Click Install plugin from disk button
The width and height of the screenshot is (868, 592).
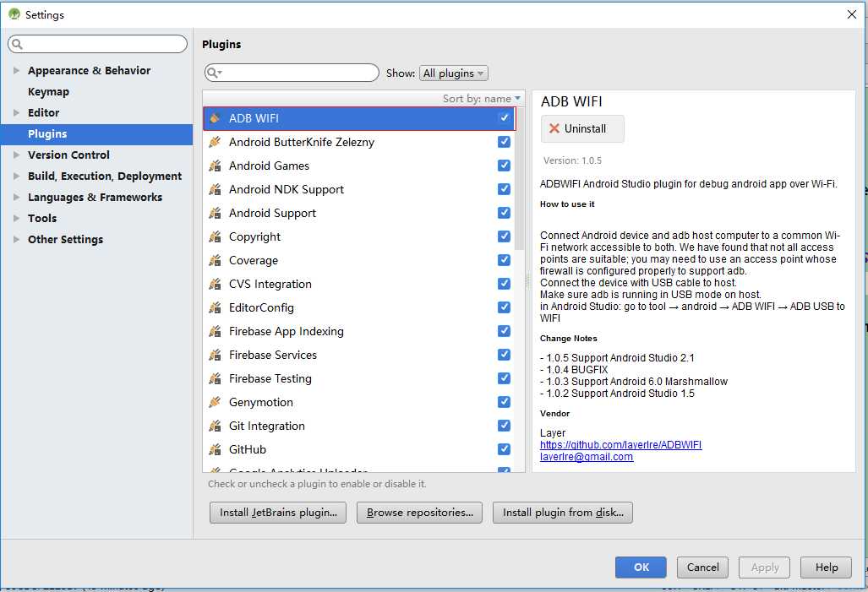562,513
